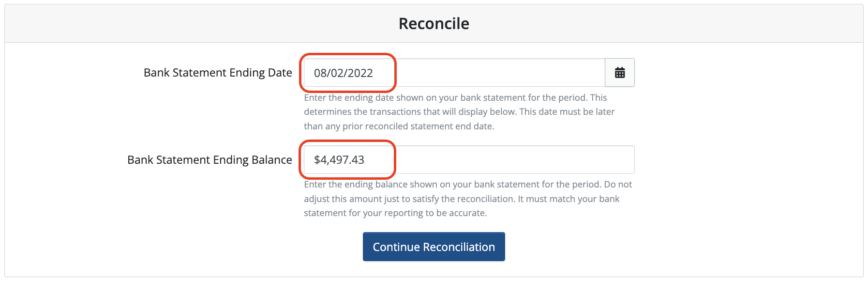Click empty space right of the date value
868x281 pixels.
498,73
